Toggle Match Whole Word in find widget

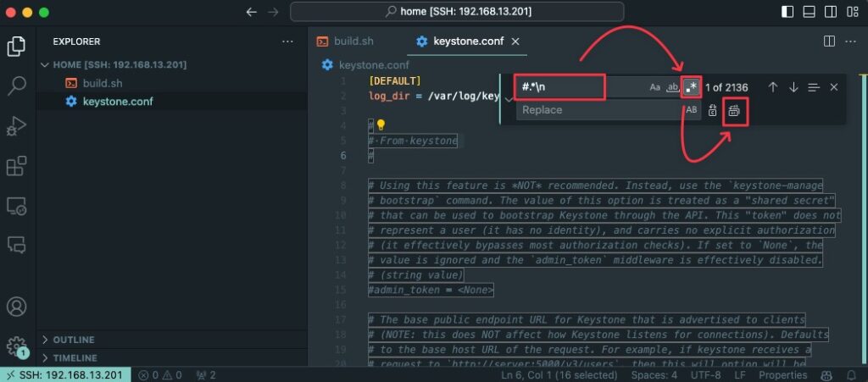coord(672,87)
